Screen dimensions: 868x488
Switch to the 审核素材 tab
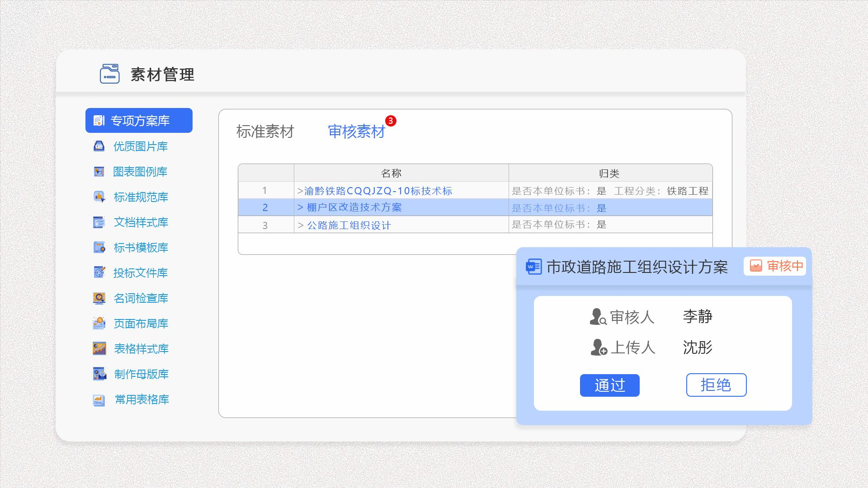(x=356, y=131)
